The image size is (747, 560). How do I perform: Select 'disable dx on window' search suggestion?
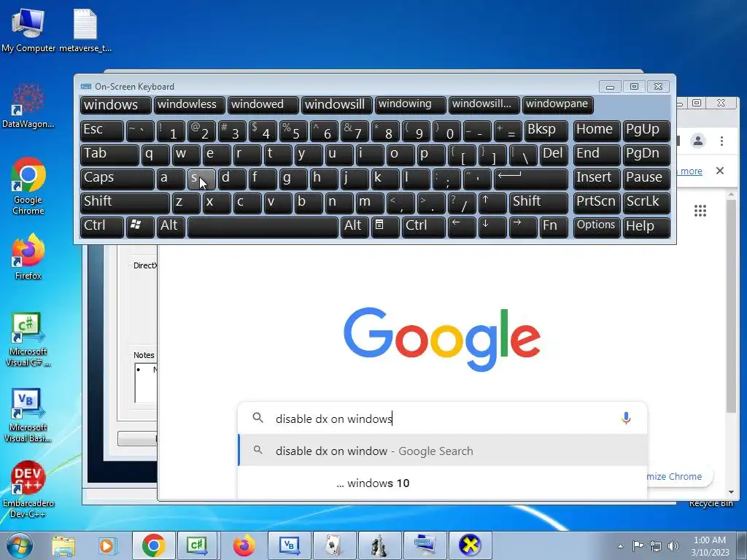pos(443,451)
